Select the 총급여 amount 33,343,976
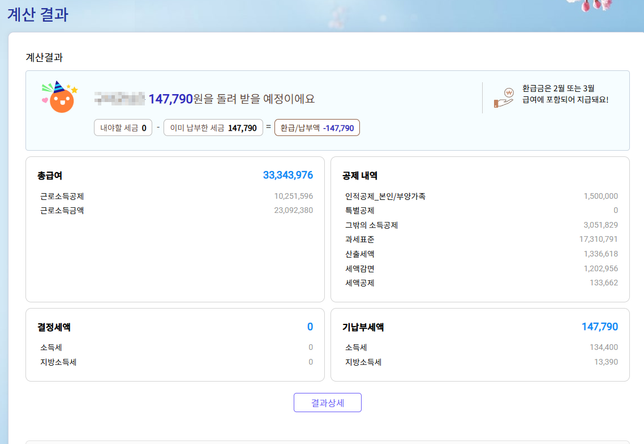The image size is (644, 444). click(x=288, y=175)
